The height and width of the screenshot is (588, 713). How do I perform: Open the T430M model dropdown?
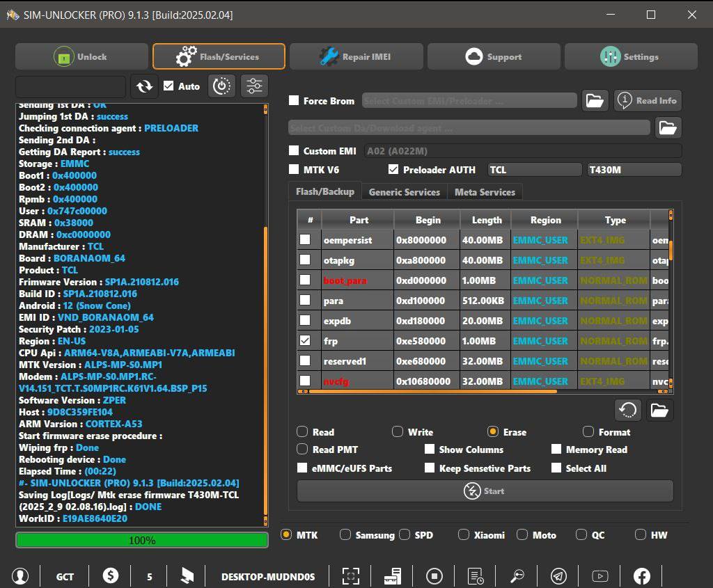click(x=634, y=170)
